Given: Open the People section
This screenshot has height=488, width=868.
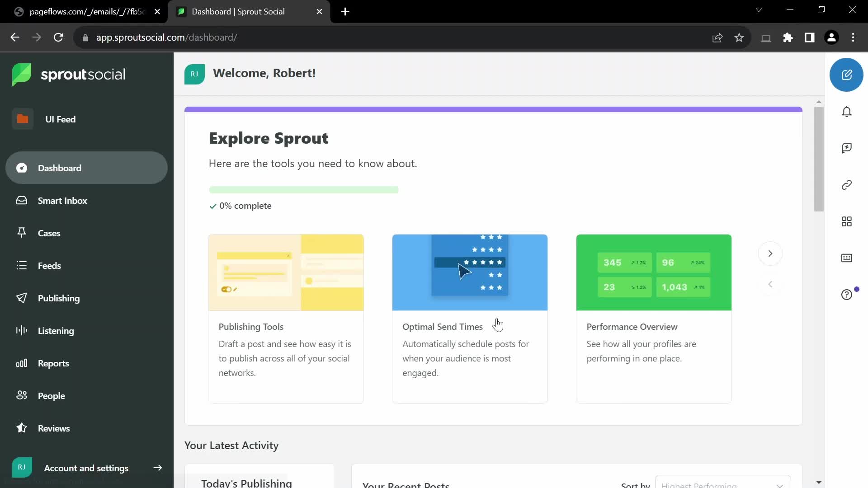Looking at the screenshot, I should pos(51,396).
